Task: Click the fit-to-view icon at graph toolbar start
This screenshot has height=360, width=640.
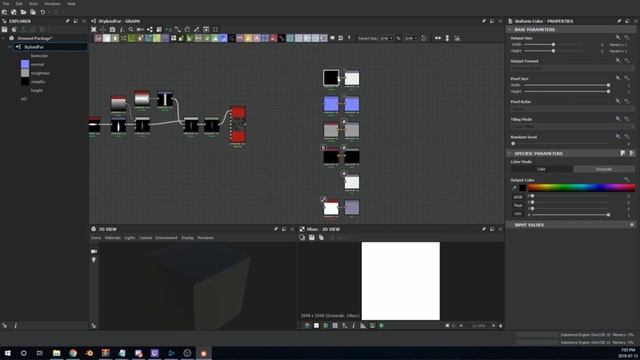Action: (x=93, y=29)
